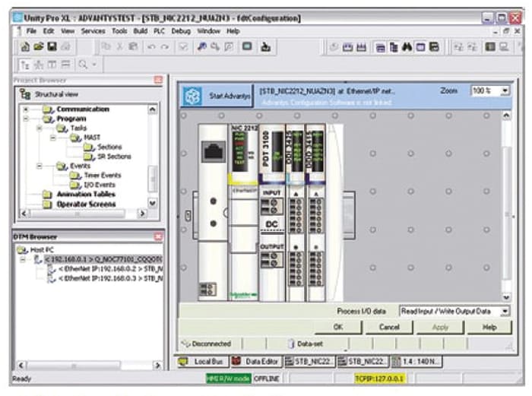The width and height of the screenshot is (532, 396).
Task: Collapse the Program tree node
Action: click(x=26, y=119)
